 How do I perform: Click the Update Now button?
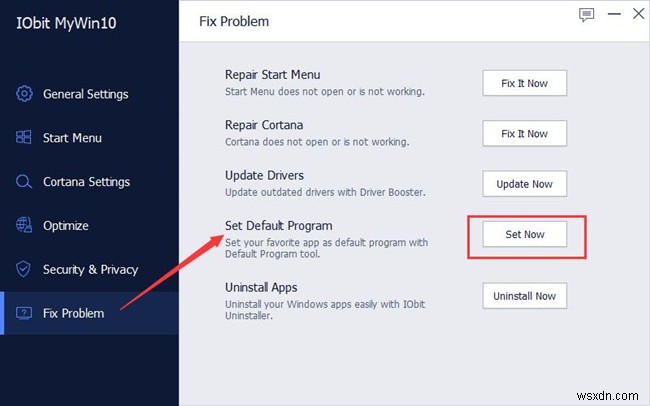point(525,184)
